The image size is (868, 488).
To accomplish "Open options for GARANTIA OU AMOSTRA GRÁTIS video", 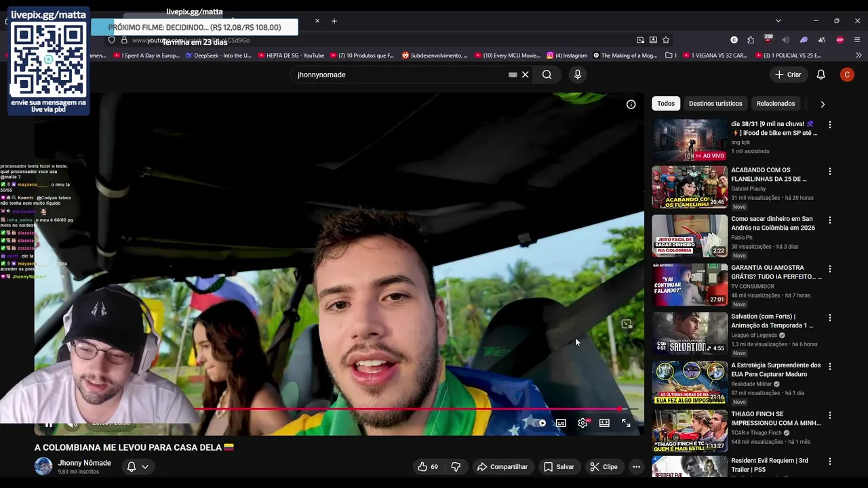I will (x=829, y=268).
